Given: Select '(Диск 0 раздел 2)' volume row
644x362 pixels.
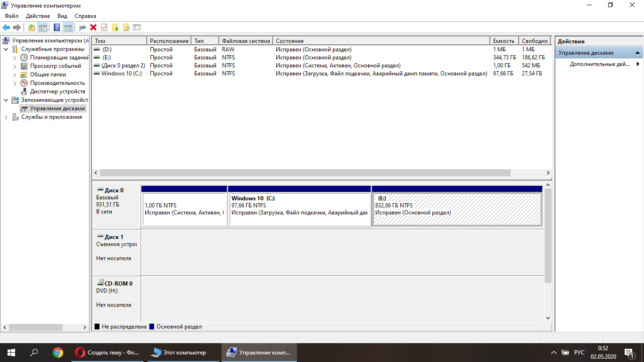Looking at the screenshot, I should coord(322,66).
